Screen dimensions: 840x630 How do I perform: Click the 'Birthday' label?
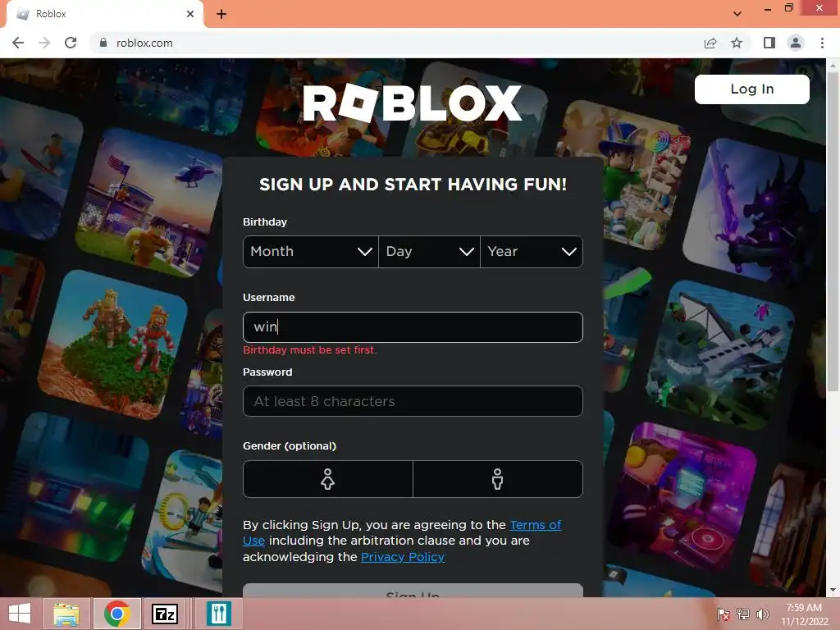[x=265, y=221]
